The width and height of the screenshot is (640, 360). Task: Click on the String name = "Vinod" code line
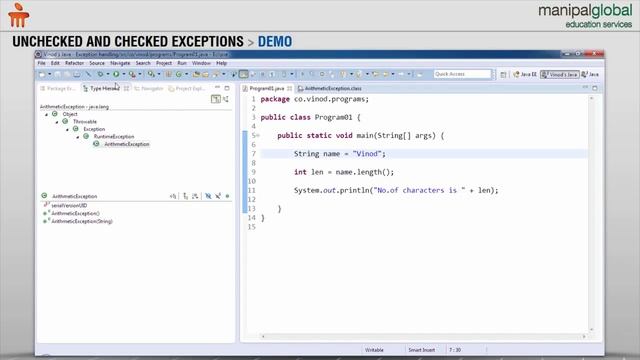tap(340, 154)
